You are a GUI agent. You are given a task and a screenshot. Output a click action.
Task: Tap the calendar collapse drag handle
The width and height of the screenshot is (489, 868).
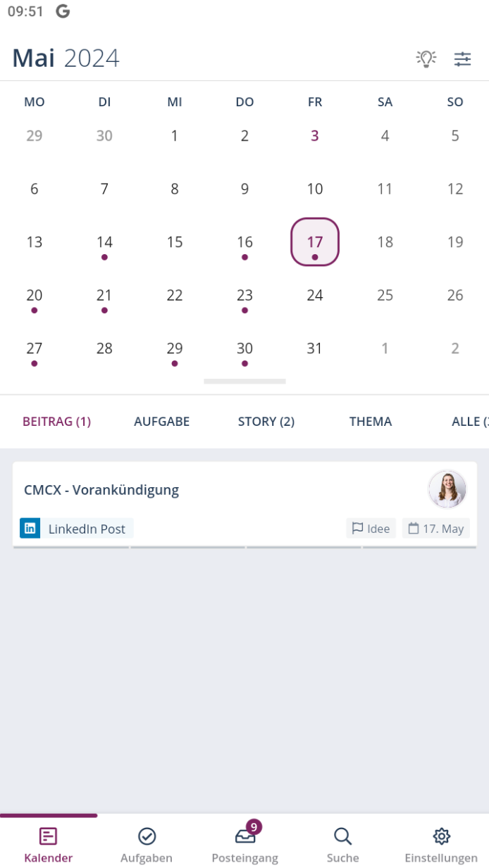244,382
